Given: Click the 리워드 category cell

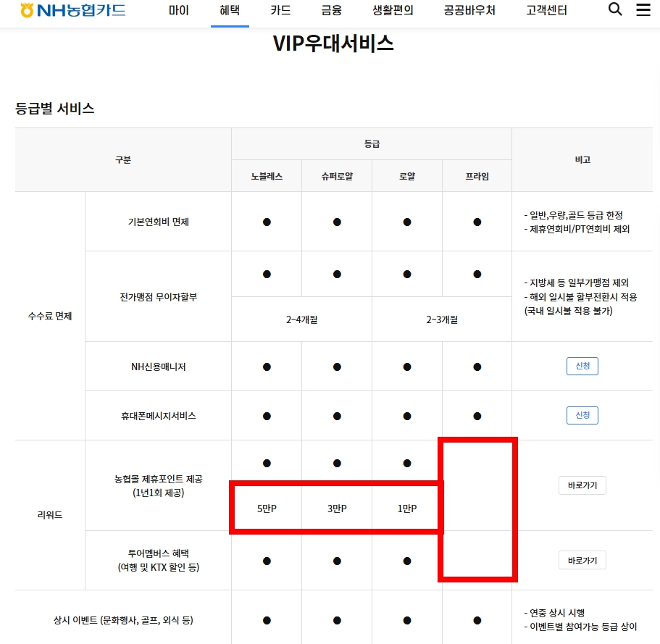Looking at the screenshot, I should [50, 515].
